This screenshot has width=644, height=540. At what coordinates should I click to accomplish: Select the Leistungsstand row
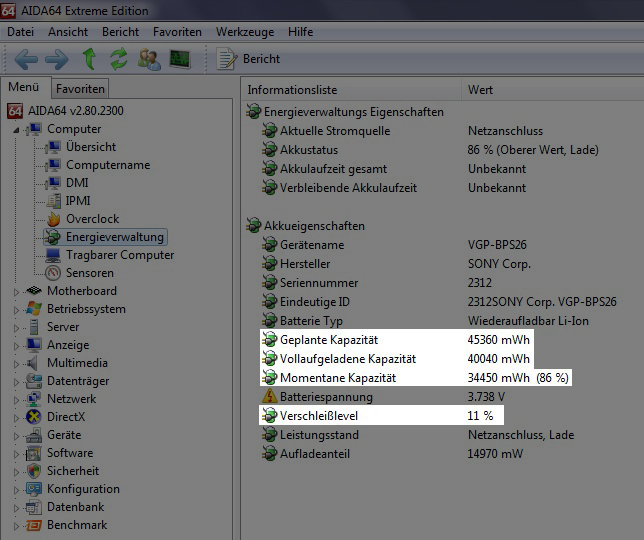tap(418, 435)
